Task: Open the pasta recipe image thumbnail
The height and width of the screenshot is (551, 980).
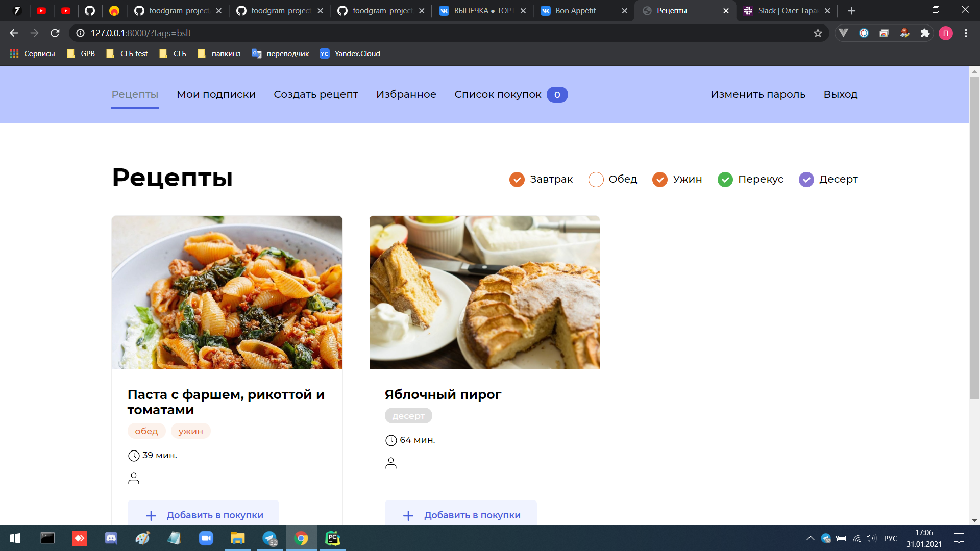Action: tap(227, 292)
